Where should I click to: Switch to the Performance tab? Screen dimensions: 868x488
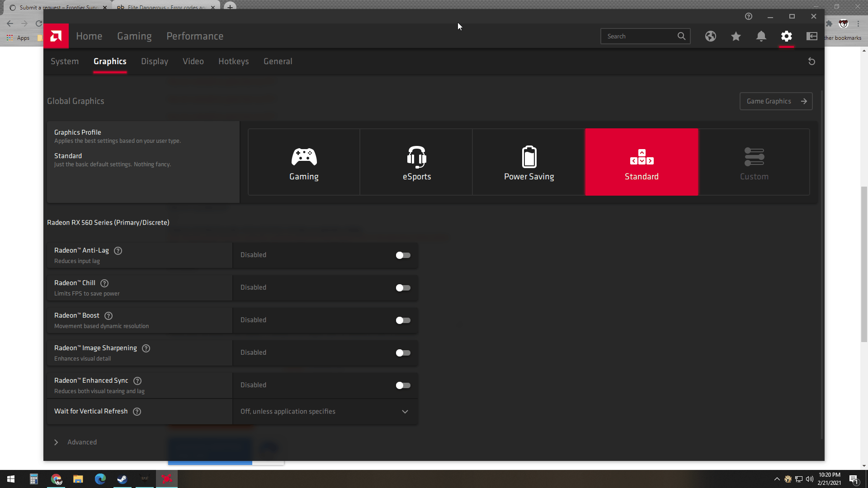pyautogui.click(x=195, y=36)
